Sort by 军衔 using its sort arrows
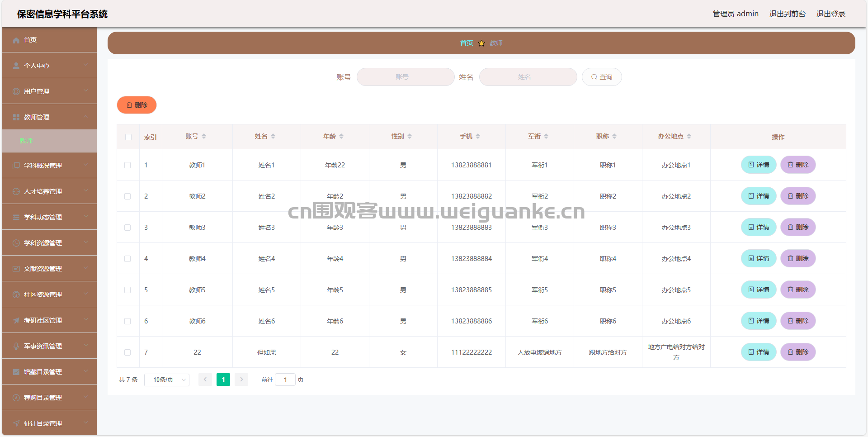The width and height of the screenshot is (868, 437). coord(546,137)
